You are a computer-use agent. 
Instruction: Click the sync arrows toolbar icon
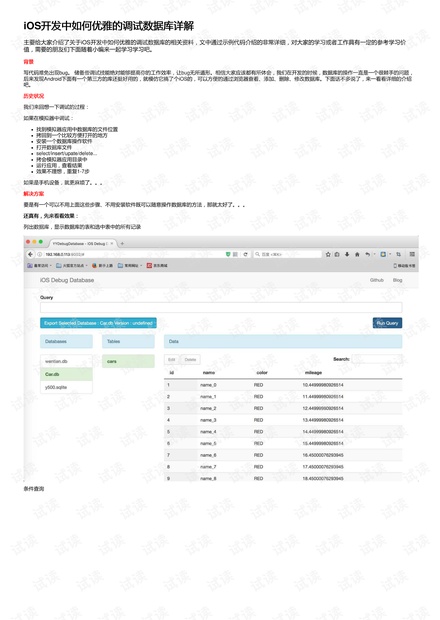pos(398,254)
